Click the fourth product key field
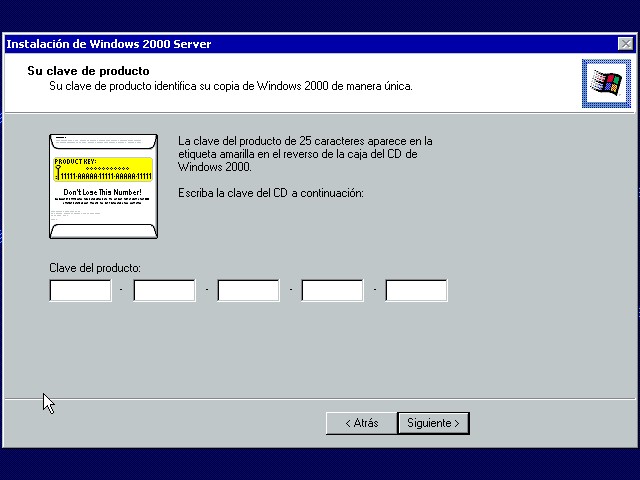 click(x=332, y=290)
